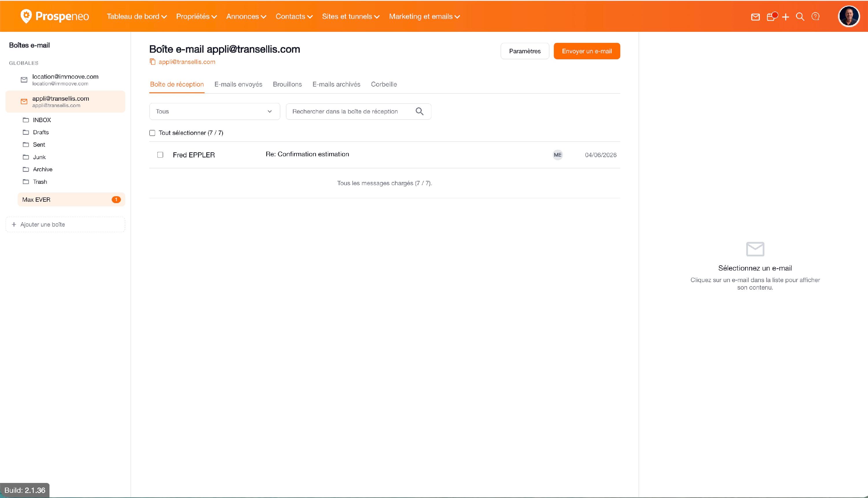Expand the Sites et tunnels menu
Viewport: 868px width, 498px height.
point(351,16)
